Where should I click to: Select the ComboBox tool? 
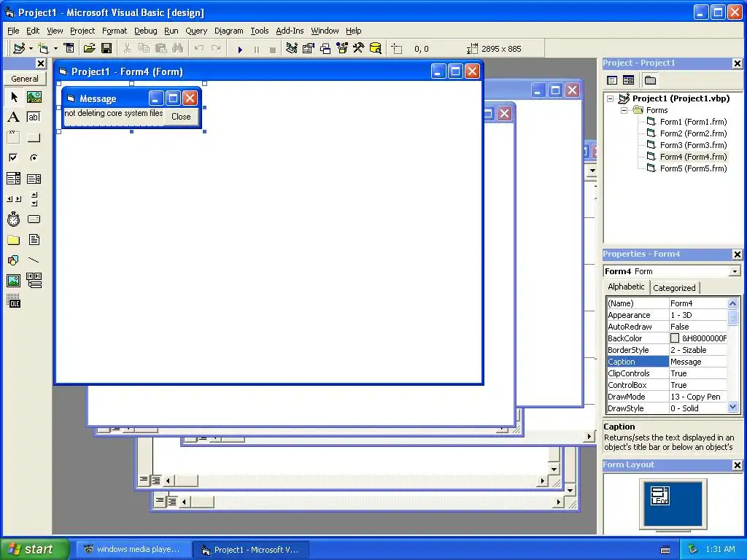[14, 179]
